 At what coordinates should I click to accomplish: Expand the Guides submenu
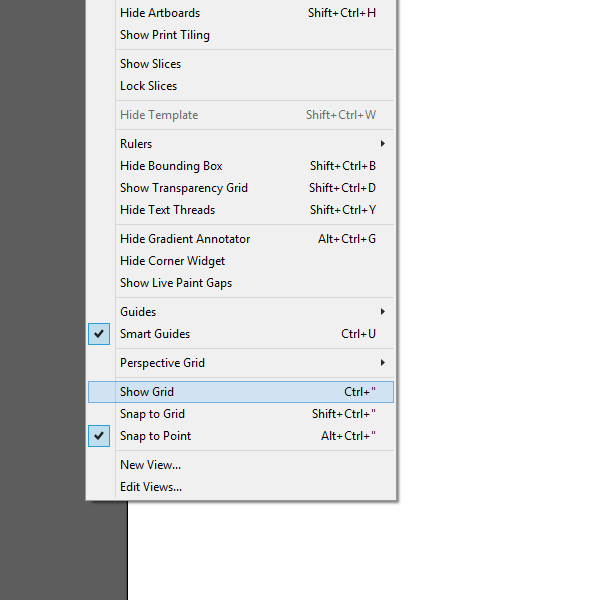coord(241,312)
